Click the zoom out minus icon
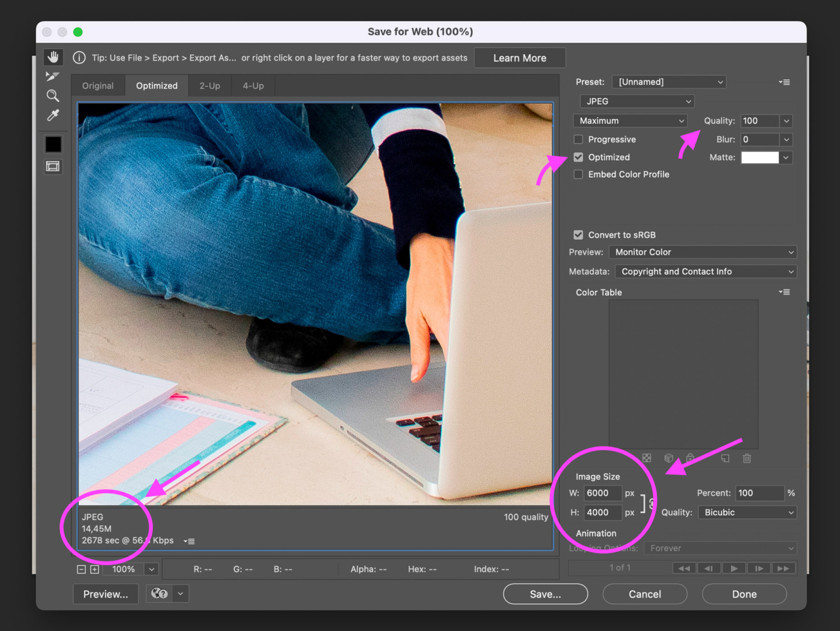 [x=82, y=569]
